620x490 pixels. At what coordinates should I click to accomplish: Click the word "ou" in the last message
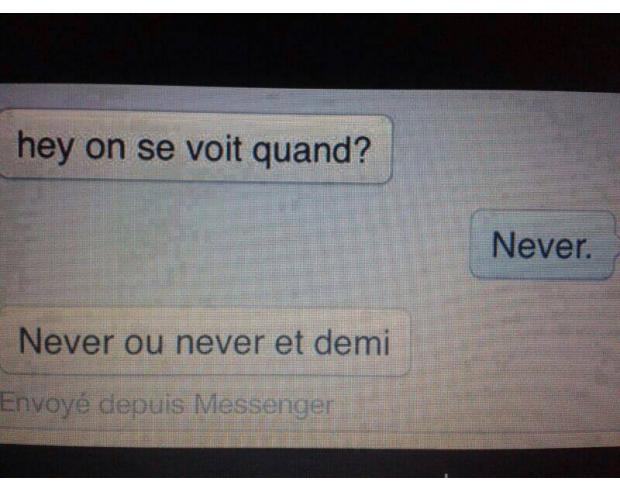coord(144,344)
